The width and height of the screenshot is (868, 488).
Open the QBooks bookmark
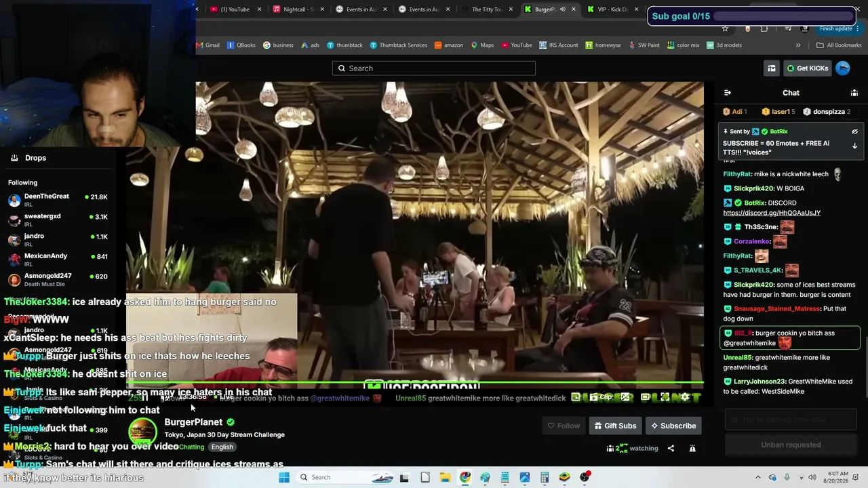241,45
